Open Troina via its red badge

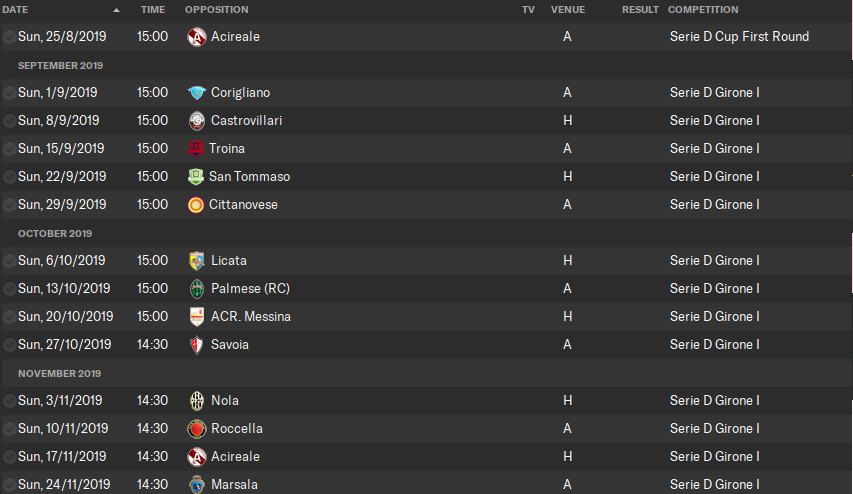[196, 149]
